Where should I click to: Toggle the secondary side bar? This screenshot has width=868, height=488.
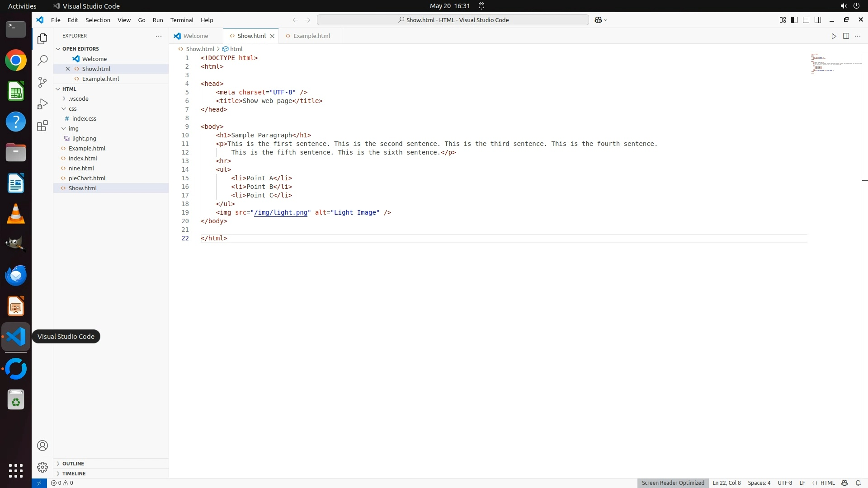tap(818, 20)
